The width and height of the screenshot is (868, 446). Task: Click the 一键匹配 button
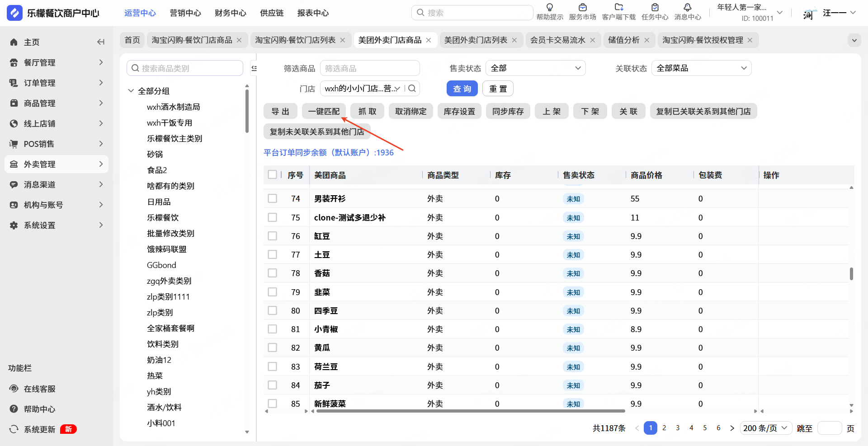(x=324, y=111)
